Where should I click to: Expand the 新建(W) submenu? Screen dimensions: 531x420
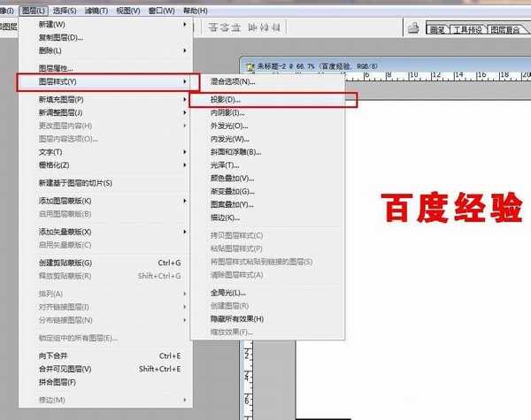pos(105,25)
